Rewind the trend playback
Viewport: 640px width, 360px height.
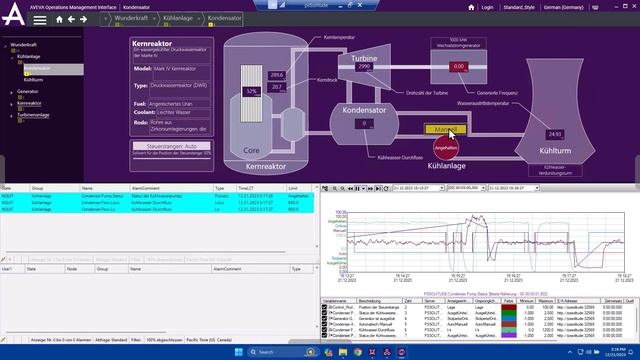350,188
